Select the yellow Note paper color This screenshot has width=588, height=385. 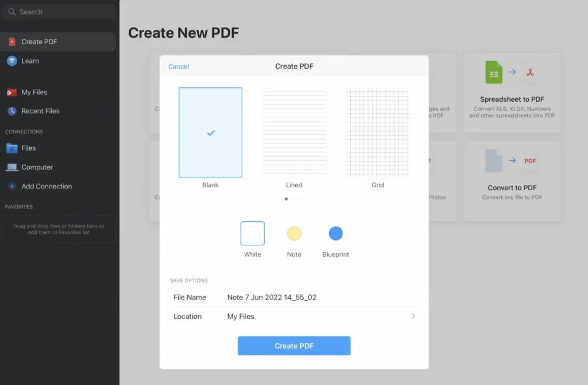click(294, 233)
